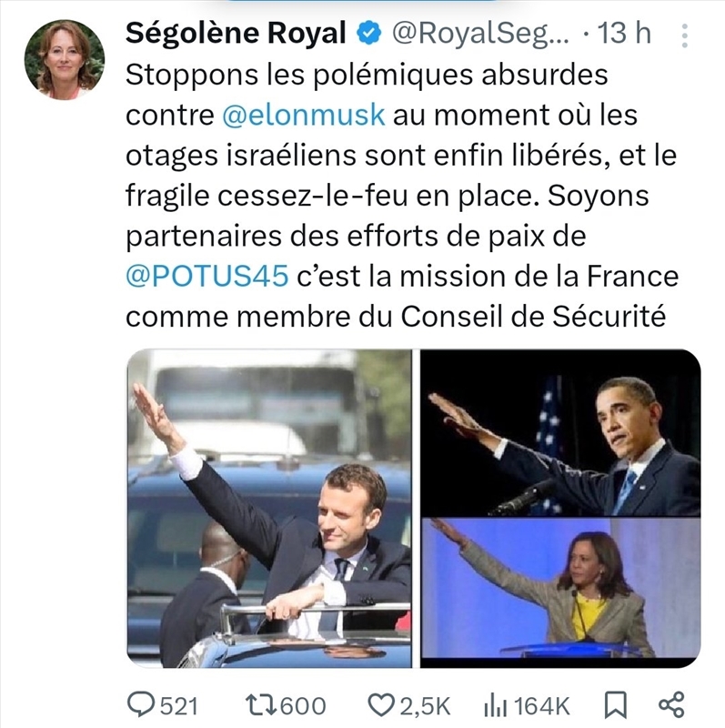The height and width of the screenshot is (728, 725).
Task: Click the @POTUS45 mention
Action: 206,275
